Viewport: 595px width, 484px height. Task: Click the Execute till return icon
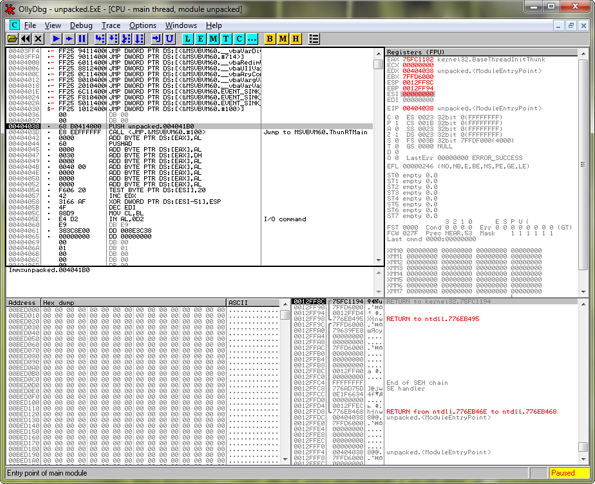click(x=156, y=39)
